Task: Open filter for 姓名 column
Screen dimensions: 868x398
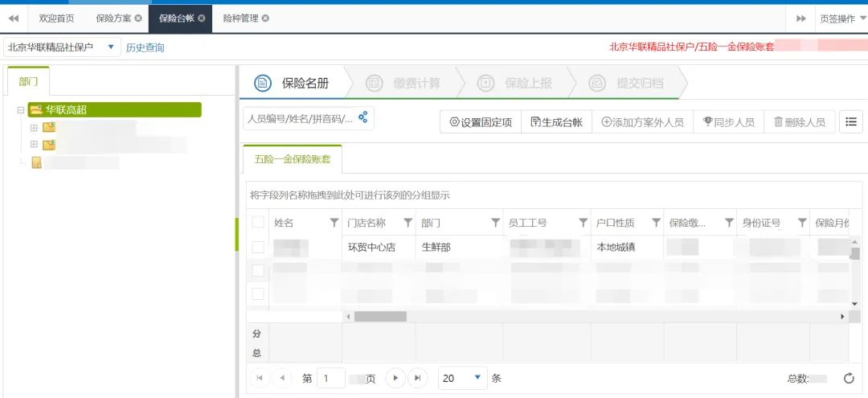Action: [334, 223]
